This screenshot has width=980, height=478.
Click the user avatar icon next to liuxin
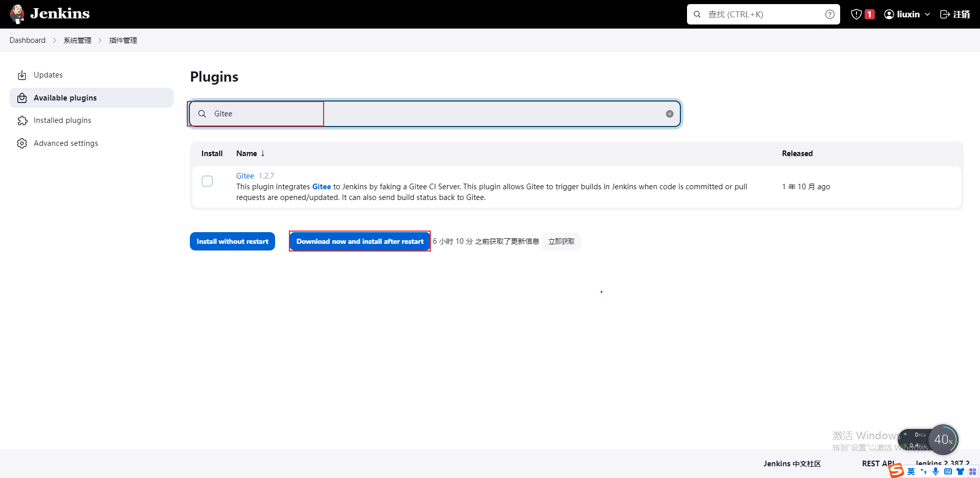pyautogui.click(x=889, y=14)
